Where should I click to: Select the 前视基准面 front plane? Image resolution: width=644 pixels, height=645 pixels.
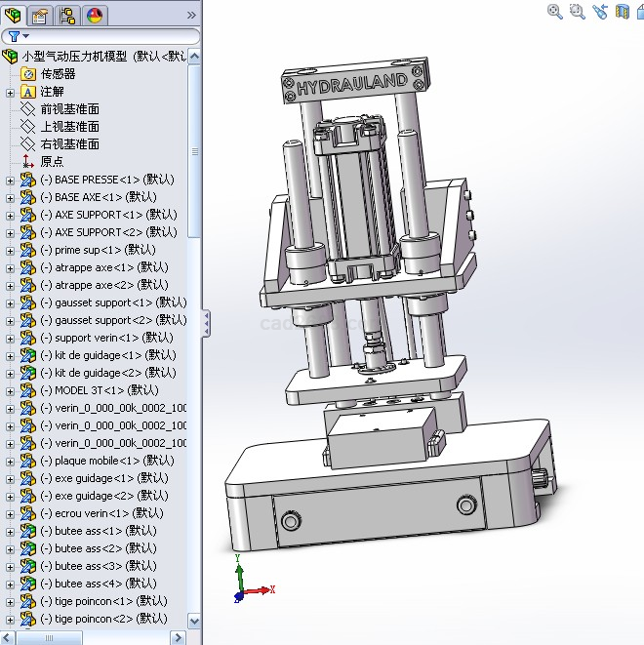click(x=69, y=109)
